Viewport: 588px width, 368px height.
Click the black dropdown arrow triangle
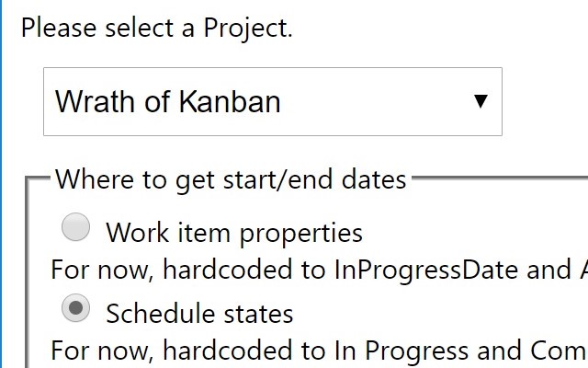pyautogui.click(x=480, y=101)
